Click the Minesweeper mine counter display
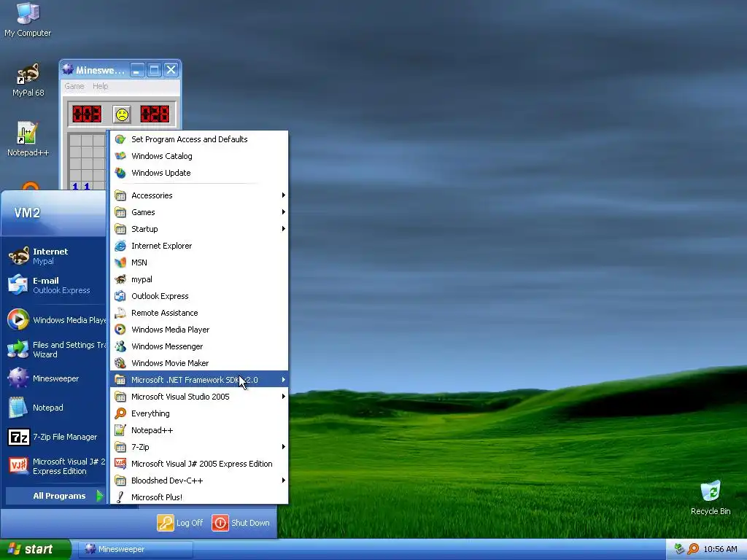 tap(87, 114)
